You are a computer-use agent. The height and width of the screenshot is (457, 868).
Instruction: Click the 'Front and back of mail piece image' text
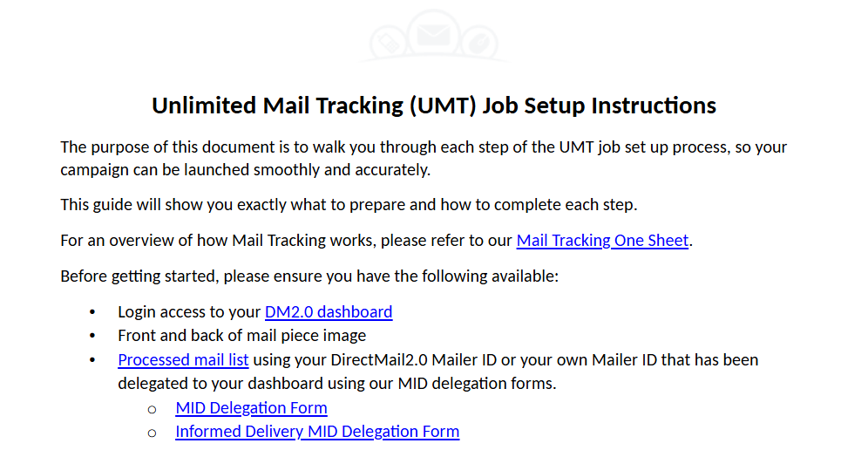point(242,336)
